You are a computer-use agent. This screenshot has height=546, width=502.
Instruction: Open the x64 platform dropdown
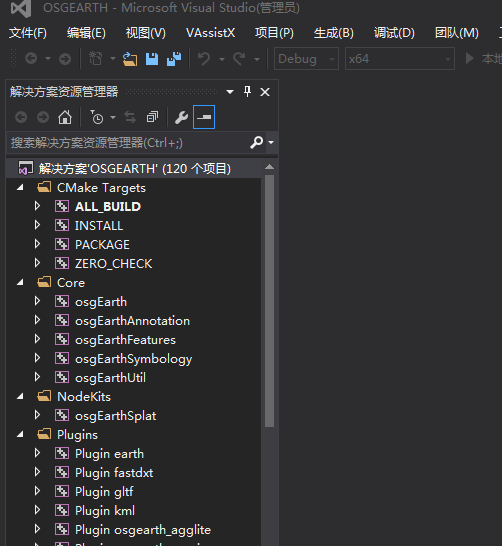400,58
